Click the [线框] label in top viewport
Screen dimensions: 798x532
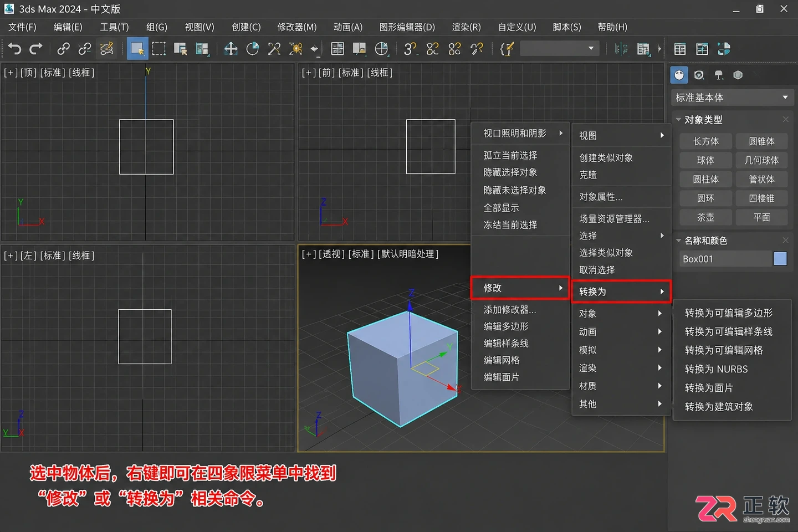(x=81, y=73)
